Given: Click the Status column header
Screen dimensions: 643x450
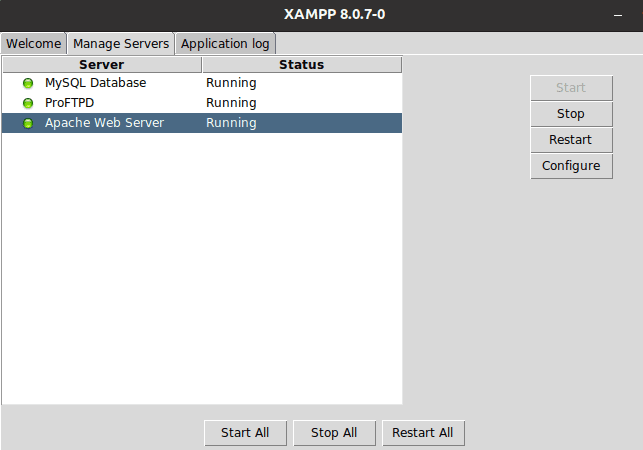Looking at the screenshot, I should 302,65.
